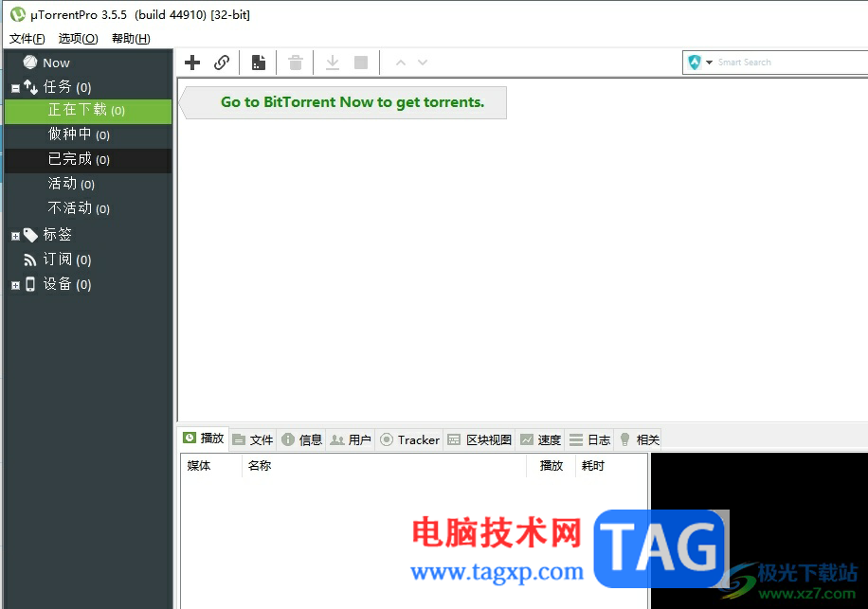
Task: Collapse the 任务 tree node
Action: tap(15, 88)
